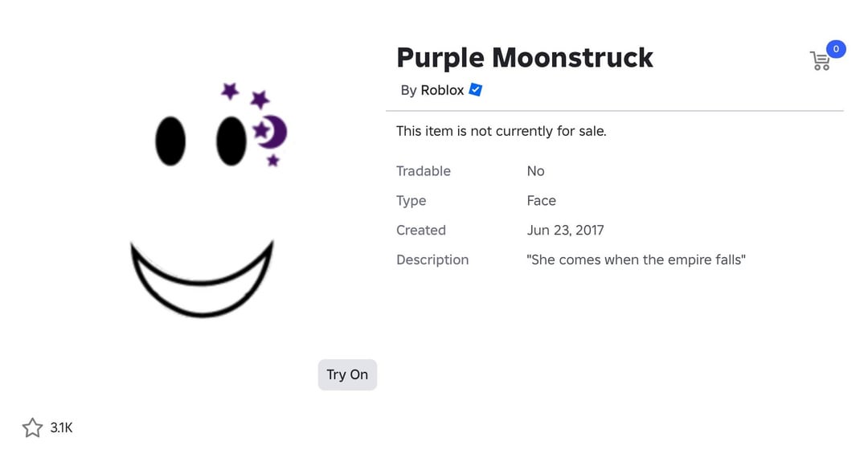
Task: Click the 'By' text before the creator name
Action: [x=408, y=90]
